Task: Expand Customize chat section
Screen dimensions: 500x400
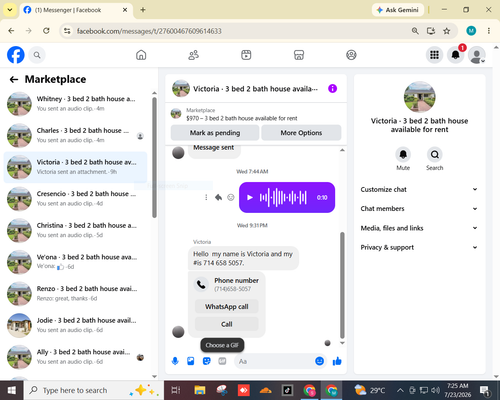Action: tap(419, 189)
